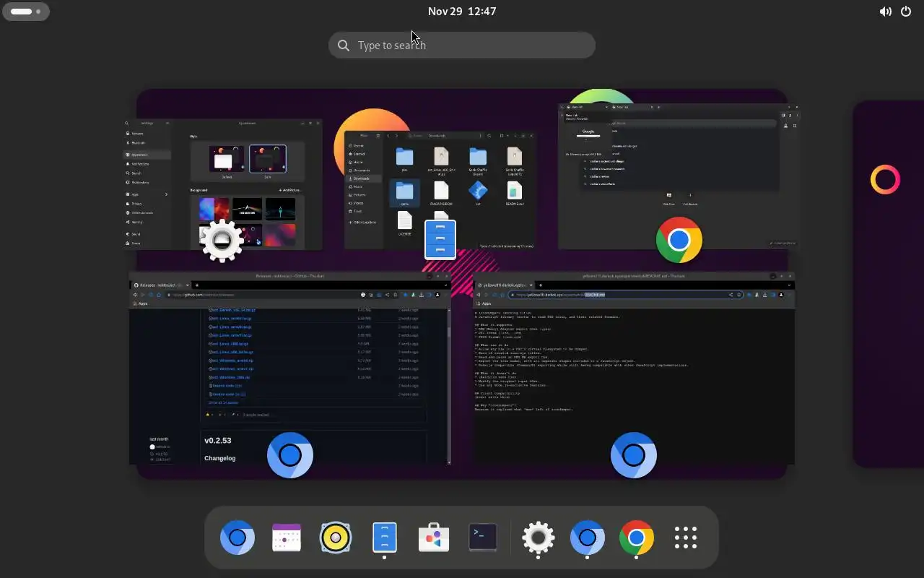Screen dimensions: 924x578
Task: Select the Thorium GitHub releases window badge
Action: [290, 455]
